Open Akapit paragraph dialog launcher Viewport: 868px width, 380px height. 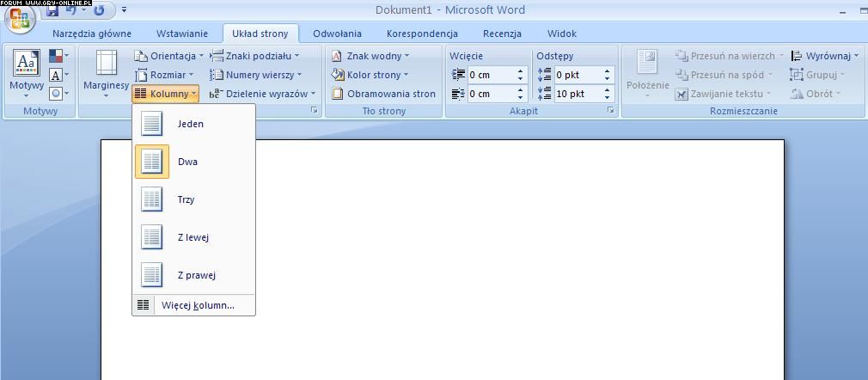610,111
